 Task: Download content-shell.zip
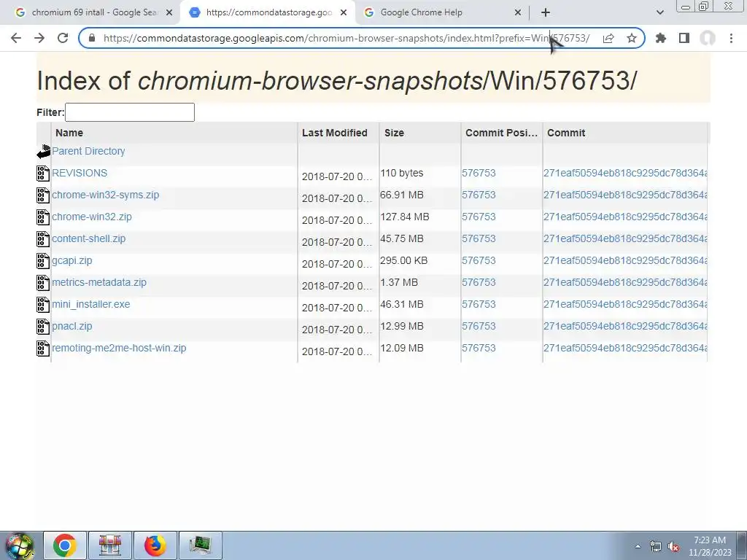(88, 238)
